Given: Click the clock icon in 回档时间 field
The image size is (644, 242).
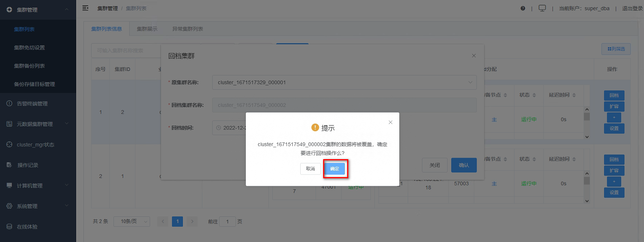Looking at the screenshot, I should click(x=219, y=128).
